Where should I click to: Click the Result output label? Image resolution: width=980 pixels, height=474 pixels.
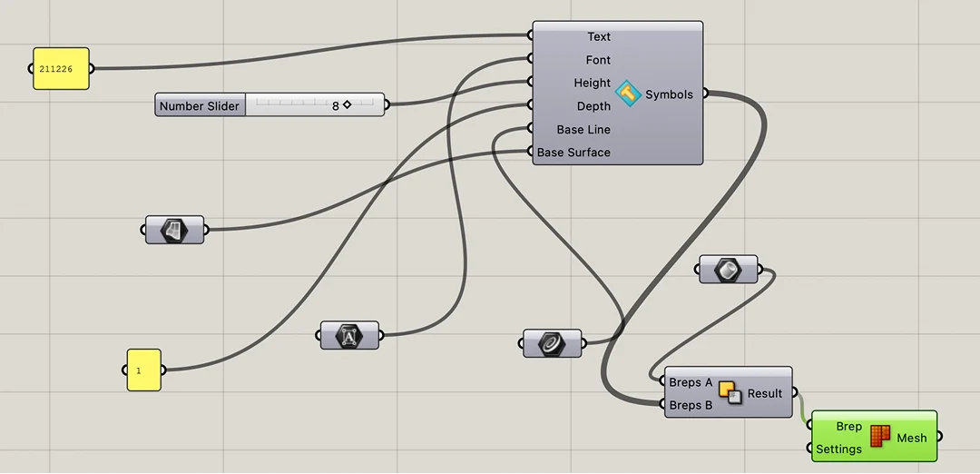(765, 393)
